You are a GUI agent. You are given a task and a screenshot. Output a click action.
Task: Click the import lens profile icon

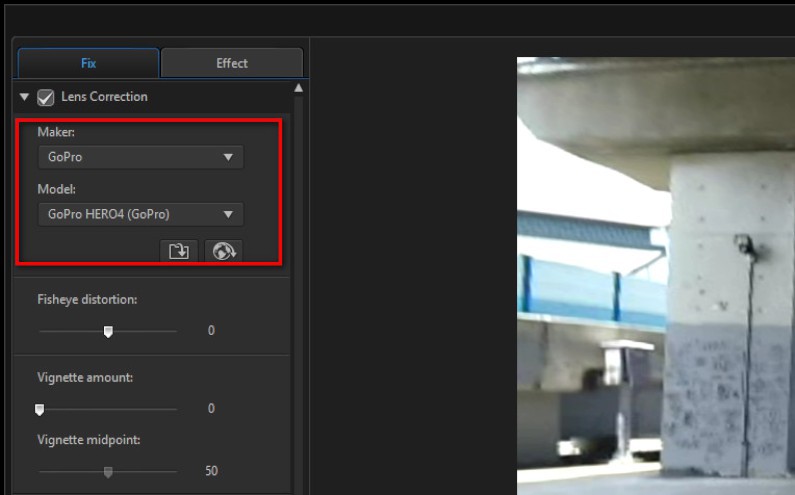(178, 251)
